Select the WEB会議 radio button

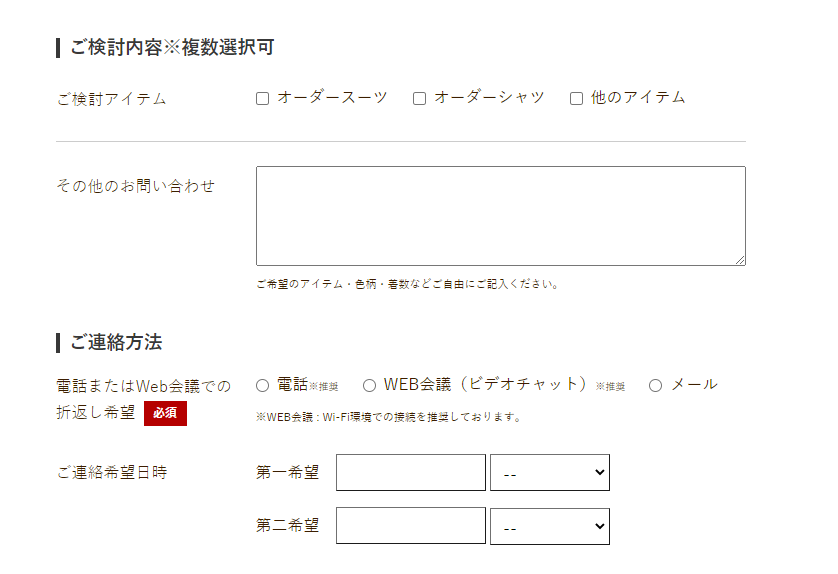click(x=370, y=385)
